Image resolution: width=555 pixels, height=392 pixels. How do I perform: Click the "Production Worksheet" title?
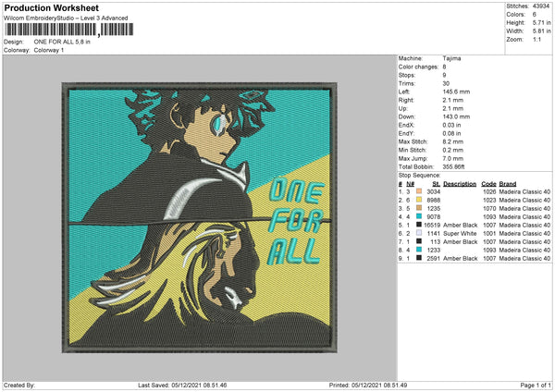coord(52,7)
